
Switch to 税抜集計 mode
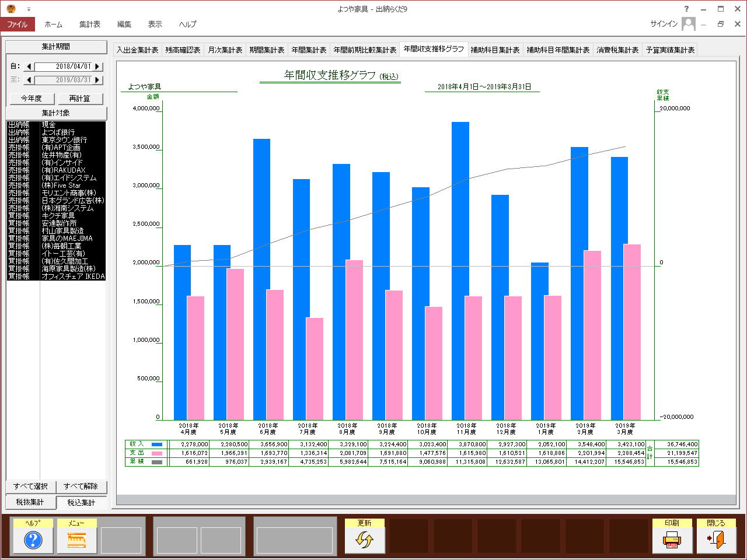click(30, 502)
